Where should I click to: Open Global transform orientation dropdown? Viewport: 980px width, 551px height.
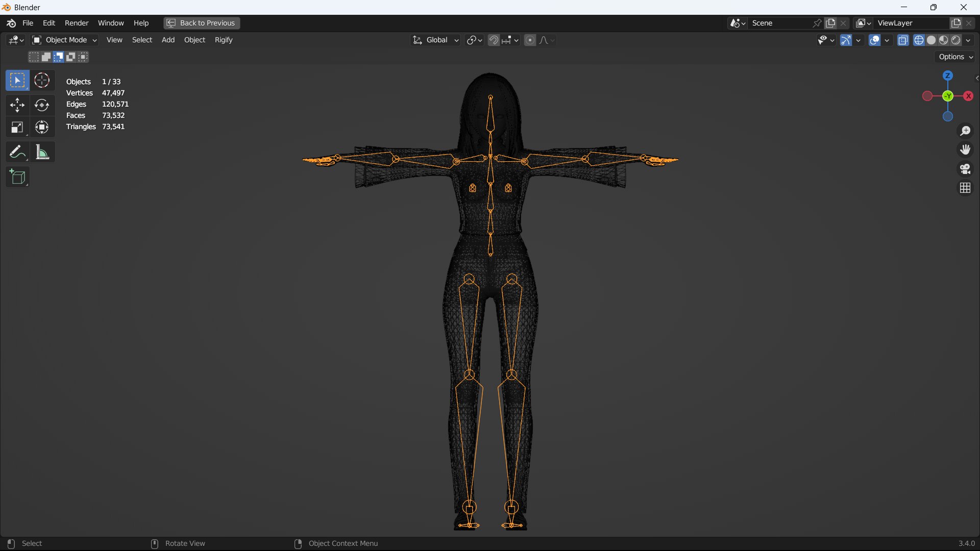click(x=436, y=40)
